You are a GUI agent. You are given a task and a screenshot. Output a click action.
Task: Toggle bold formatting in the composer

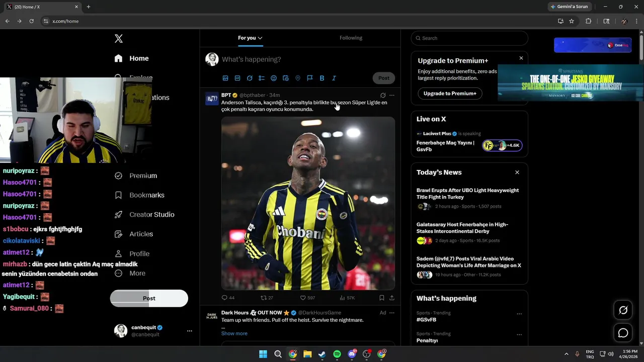click(322, 78)
